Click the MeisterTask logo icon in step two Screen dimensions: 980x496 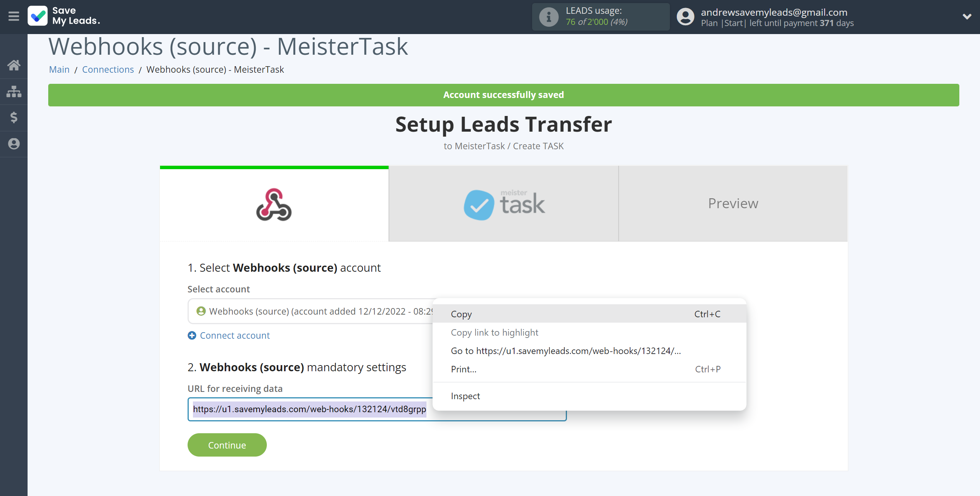(x=478, y=204)
